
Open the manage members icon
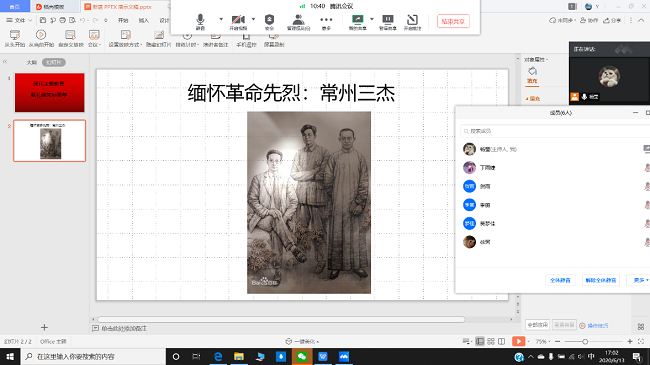pos(298,22)
